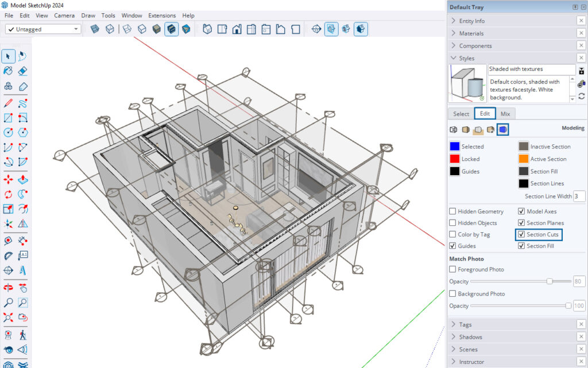588x368 pixels.
Task: Enable the Hidden Geometry checkbox
Action: [452, 212]
